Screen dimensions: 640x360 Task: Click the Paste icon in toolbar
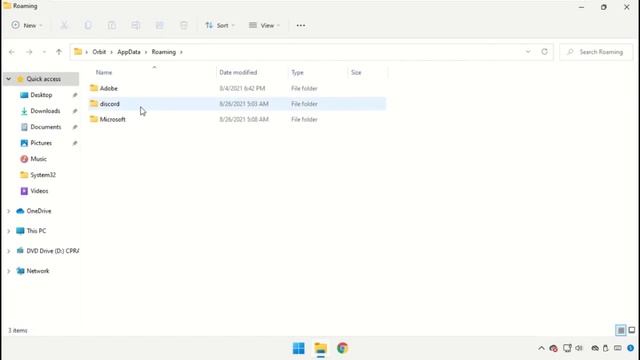[x=111, y=25]
